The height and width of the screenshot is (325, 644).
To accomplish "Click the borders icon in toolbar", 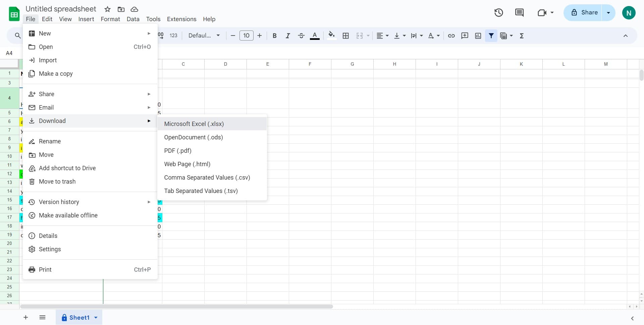I will point(345,36).
